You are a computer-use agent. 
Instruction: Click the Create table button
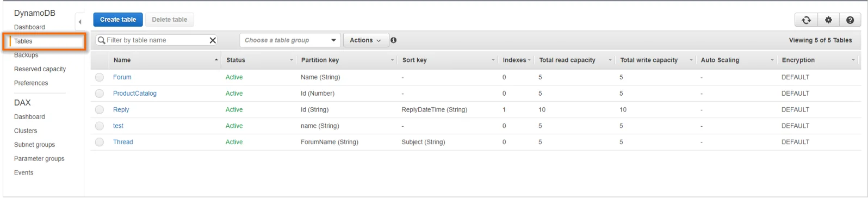click(x=118, y=20)
